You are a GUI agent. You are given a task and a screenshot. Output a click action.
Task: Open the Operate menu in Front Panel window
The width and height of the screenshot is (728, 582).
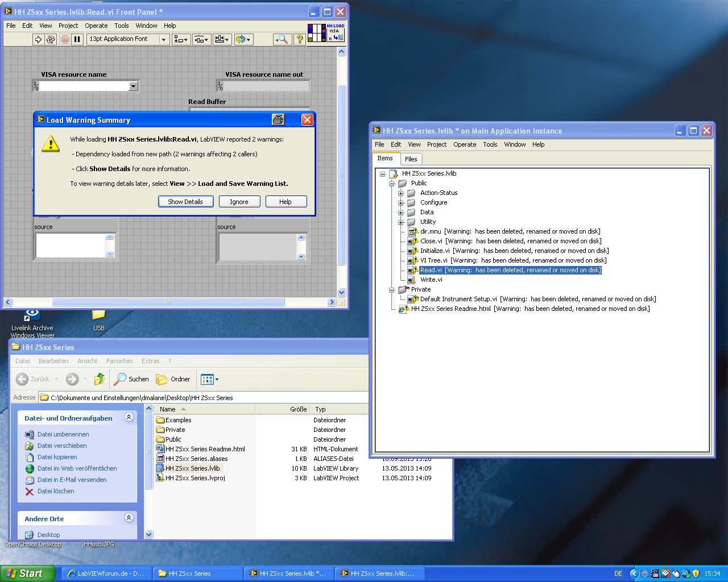(x=96, y=26)
